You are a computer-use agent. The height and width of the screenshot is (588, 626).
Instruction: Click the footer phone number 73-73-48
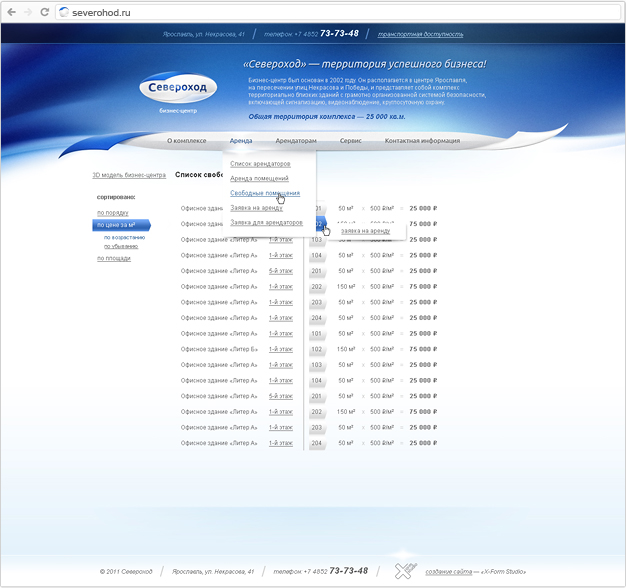(349, 571)
